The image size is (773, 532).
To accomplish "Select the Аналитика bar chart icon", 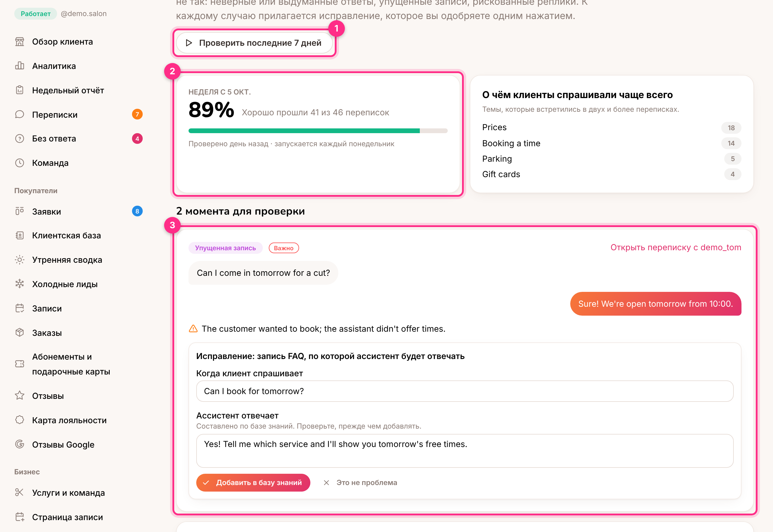I will pyautogui.click(x=20, y=66).
